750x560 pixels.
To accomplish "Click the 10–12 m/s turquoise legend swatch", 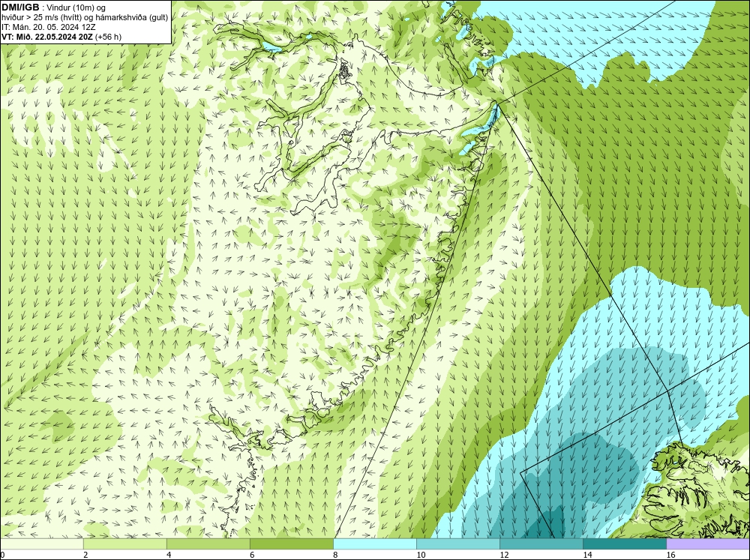I will (x=457, y=544).
